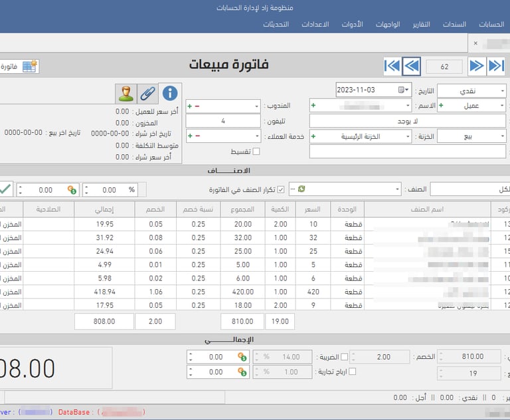The image size is (510, 420).
Task: Expand the الخزنة الرئيسية treasury dropdown
Action: pyautogui.click(x=408, y=136)
